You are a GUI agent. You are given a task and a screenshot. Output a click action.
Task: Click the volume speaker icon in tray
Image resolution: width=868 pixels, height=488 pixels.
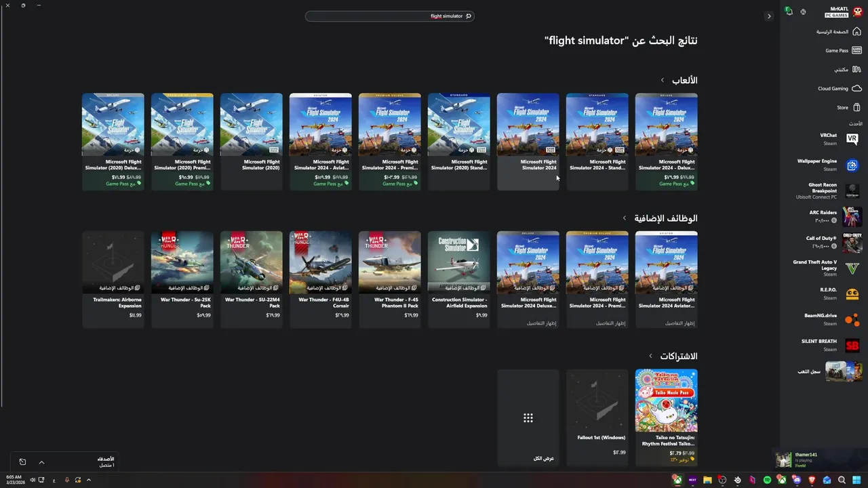tap(32, 480)
